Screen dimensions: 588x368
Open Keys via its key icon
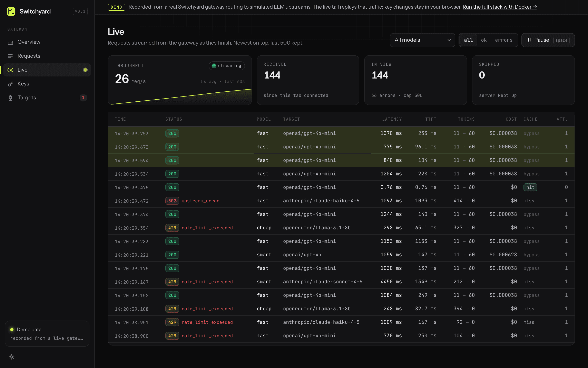pos(10,84)
